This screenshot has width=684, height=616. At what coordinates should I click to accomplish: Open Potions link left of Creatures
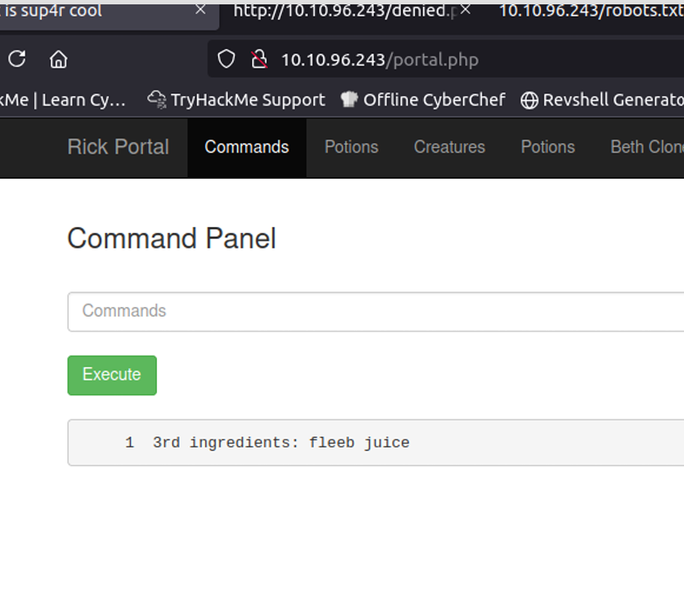[351, 147]
